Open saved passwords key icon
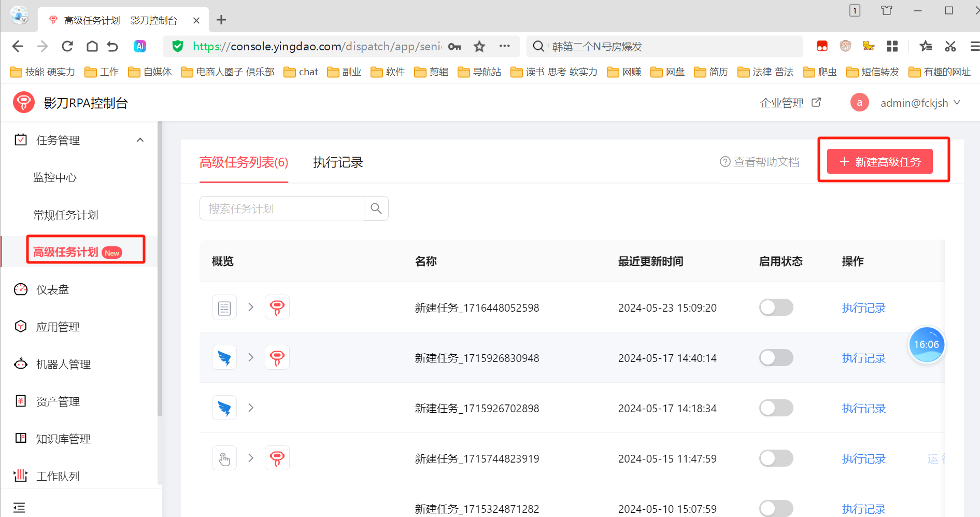Viewport: 980px width, 517px height. 455,47
